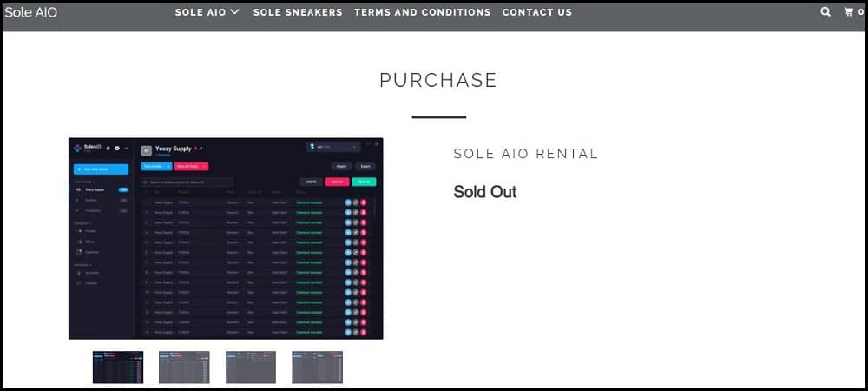868x391 pixels.
Task: Select the second product thumbnail
Action: click(x=184, y=368)
